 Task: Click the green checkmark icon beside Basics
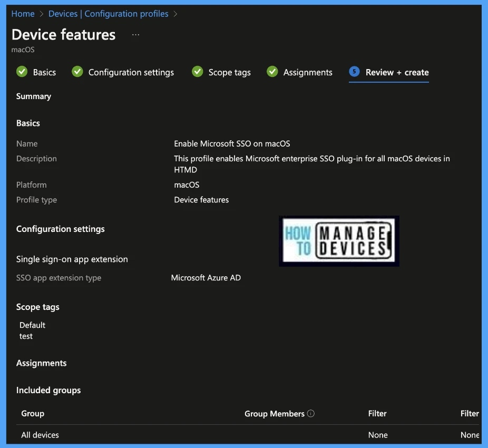tap(22, 72)
